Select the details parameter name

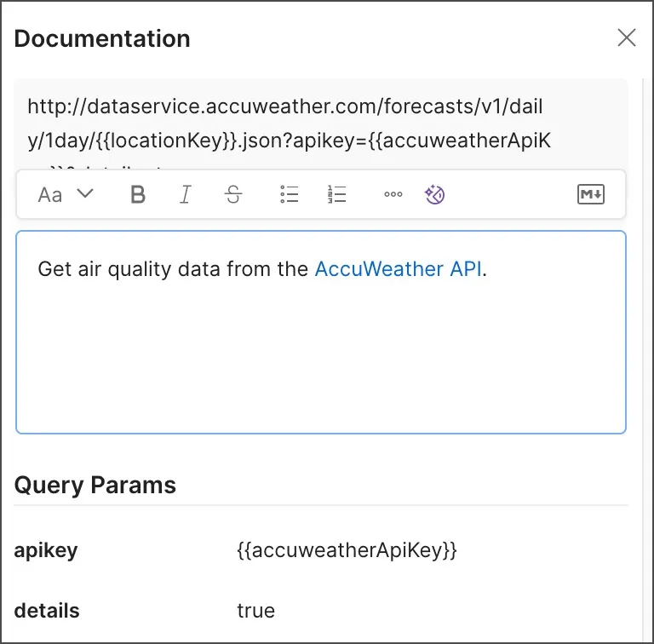pyautogui.click(x=47, y=611)
